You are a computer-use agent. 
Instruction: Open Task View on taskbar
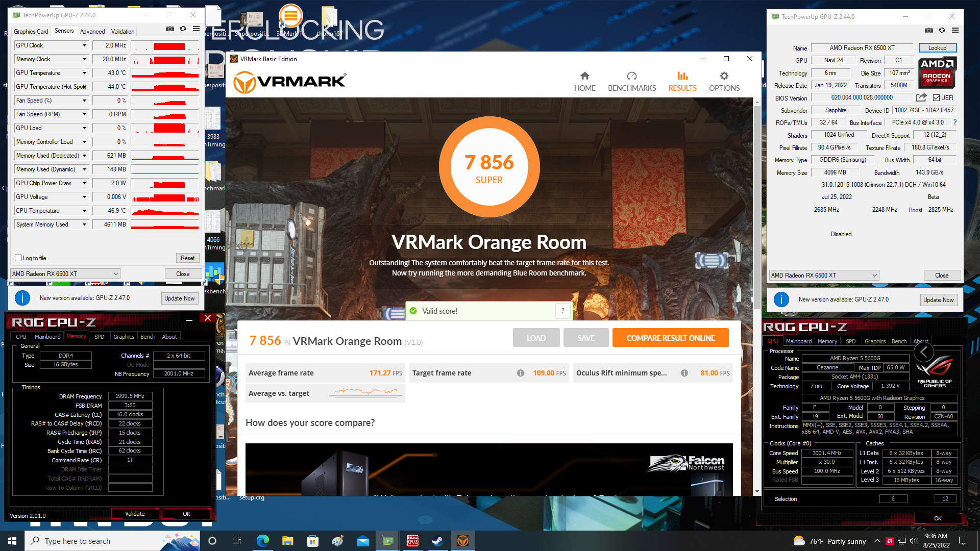[237, 541]
